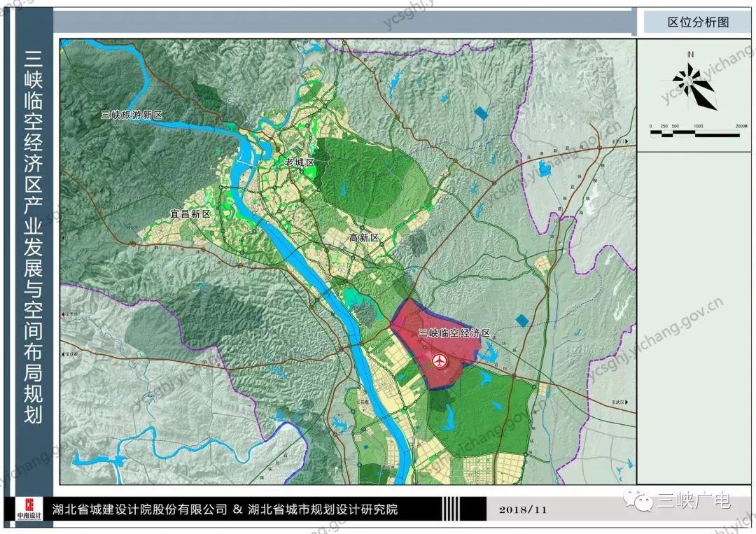Click the WeChat logo beside 三峡广电
This screenshot has width=756, height=534.
(x=640, y=500)
